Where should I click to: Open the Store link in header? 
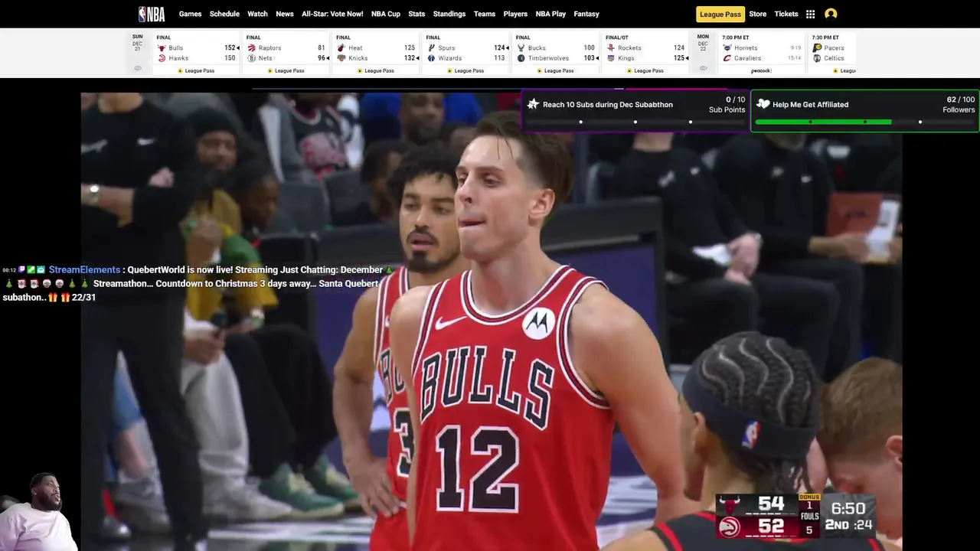pyautogui.click(x=757, y=14)
